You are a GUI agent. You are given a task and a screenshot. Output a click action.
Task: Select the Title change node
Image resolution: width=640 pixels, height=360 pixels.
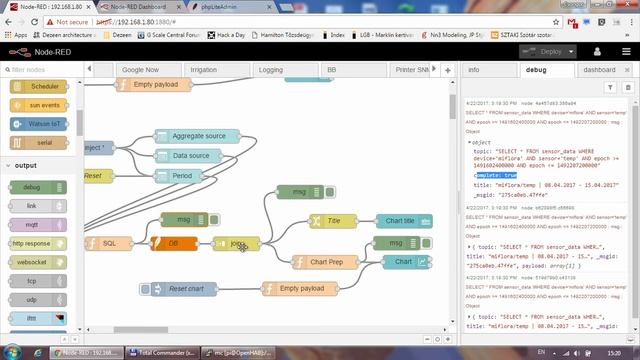[x=333, y=221]
